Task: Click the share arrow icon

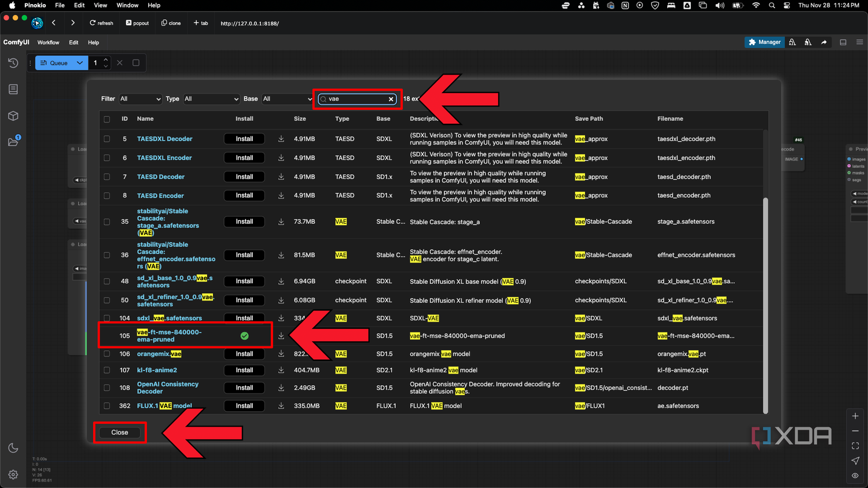Action: pos(824,42)
